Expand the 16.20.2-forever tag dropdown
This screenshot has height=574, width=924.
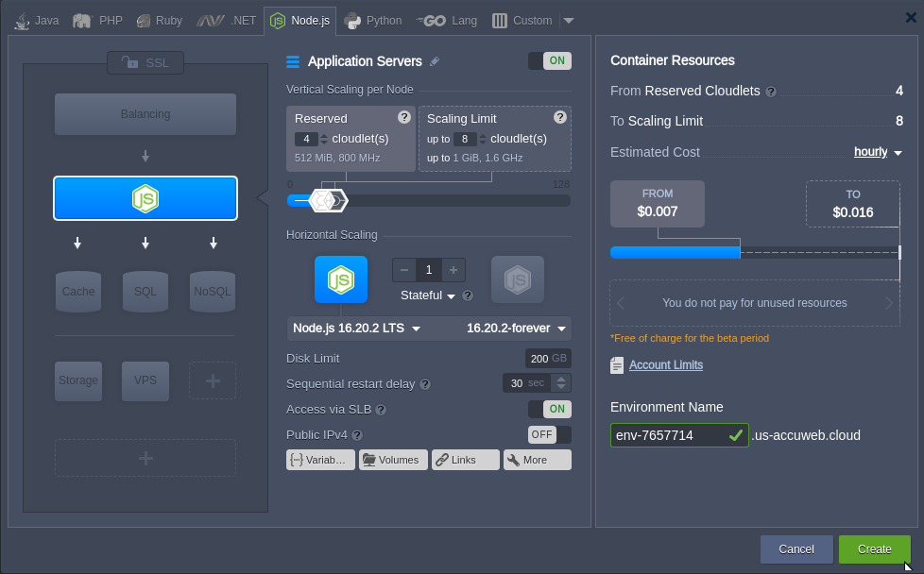(516, 329)
